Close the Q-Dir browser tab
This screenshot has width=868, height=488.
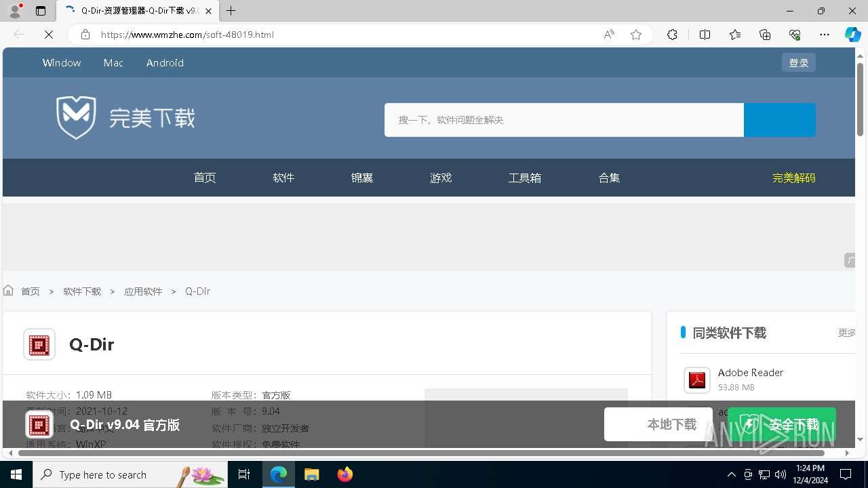click(208, 11)
